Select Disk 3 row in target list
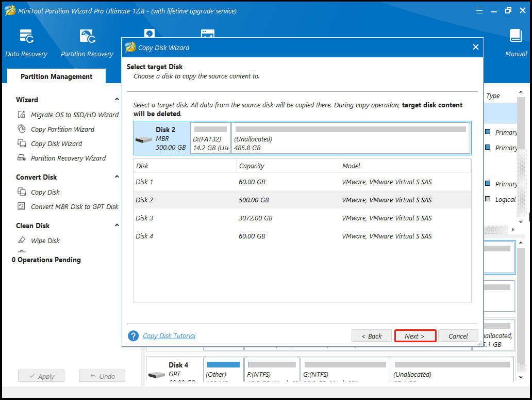The height and width of the screenshot is (400, 532). pos(302,218)
